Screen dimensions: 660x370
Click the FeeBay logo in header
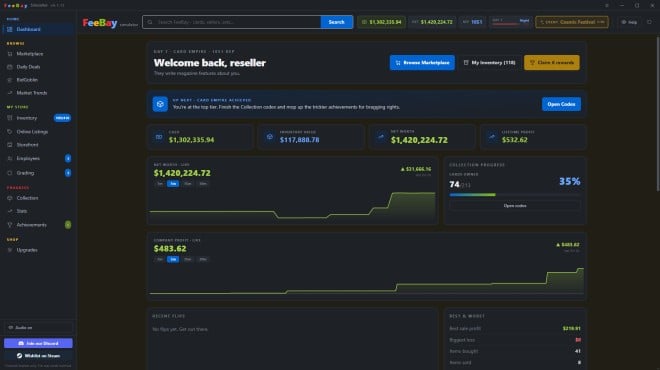tap(100, 23)
